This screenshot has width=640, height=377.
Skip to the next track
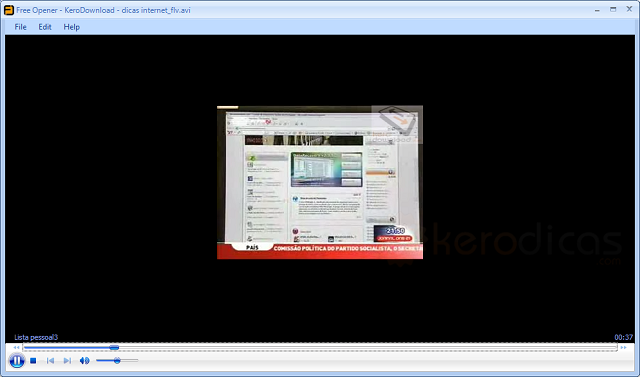point(67,361)
